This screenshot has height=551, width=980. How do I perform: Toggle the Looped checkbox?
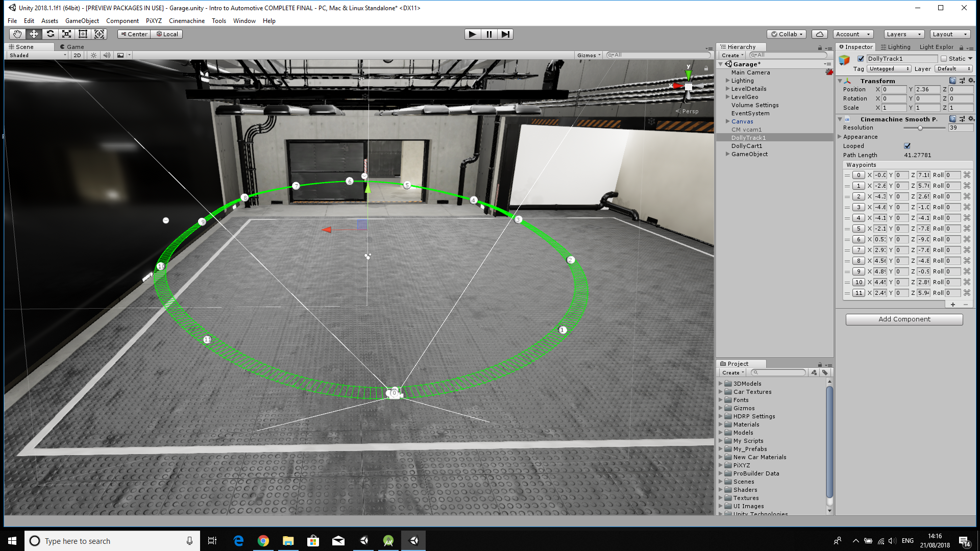click(x=907, y=146)
